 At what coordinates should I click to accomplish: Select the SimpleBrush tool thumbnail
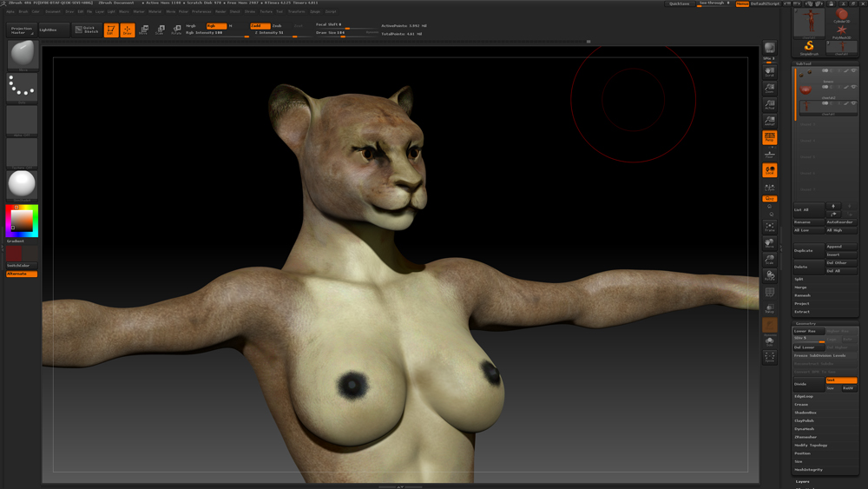(x=809, y=48)
